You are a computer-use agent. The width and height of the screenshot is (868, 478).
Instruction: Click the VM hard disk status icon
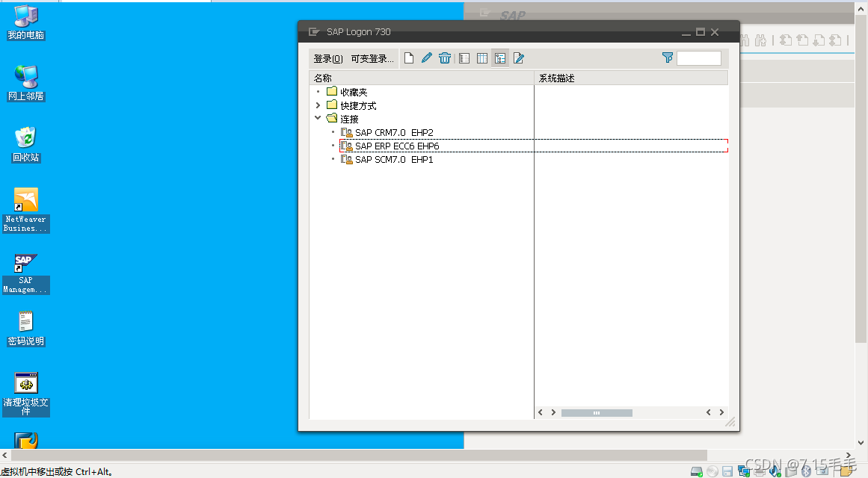pyautogui.click(x=696, y=471)
